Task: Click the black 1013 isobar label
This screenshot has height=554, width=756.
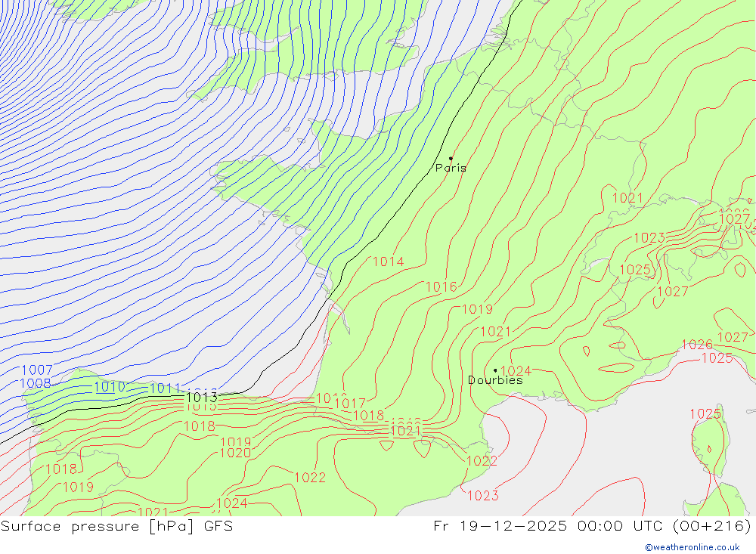Action: (x=202, y=398)
